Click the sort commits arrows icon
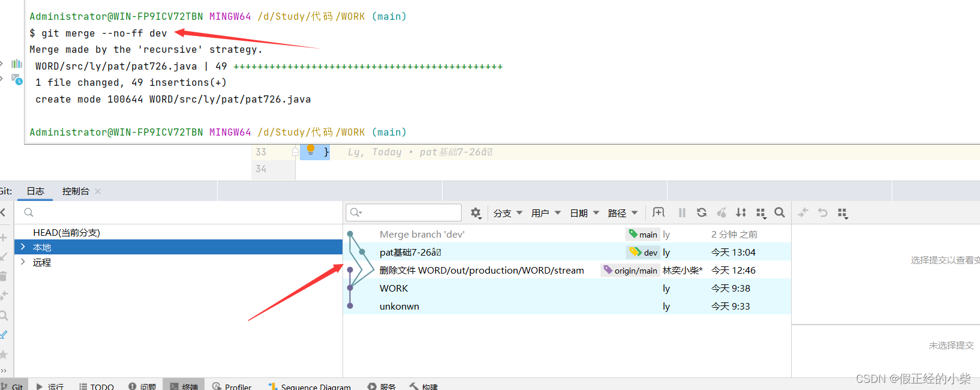Viewport: 980px width, 390px height. [741, 212]
